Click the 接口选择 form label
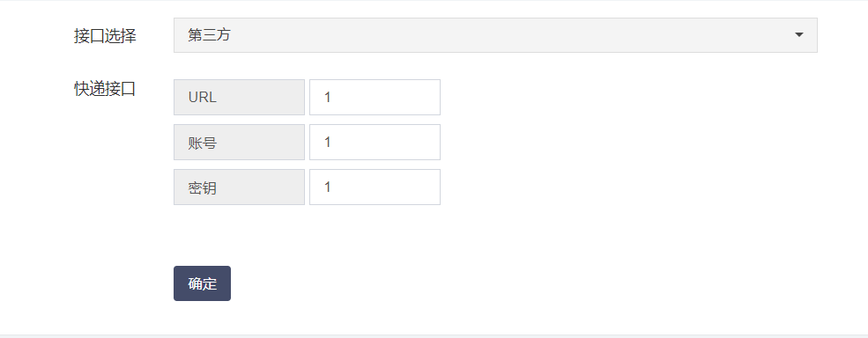This screenshot has height=338, width=868. (105, 36)
